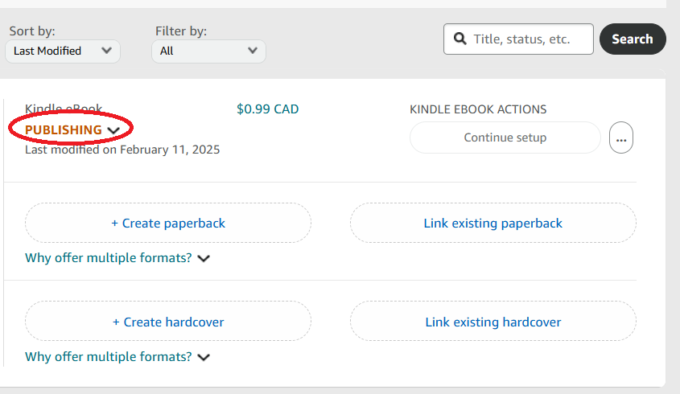Click the magnifying glass search icon
The width and height of the screenshot is (680, 394).
[460, 39]
